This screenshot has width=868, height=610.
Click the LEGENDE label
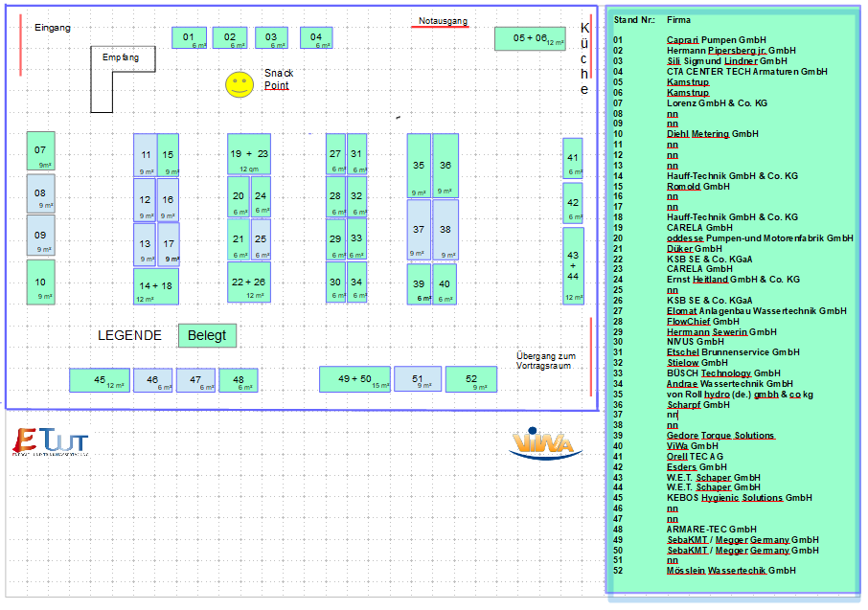click(x=129, y=335)
